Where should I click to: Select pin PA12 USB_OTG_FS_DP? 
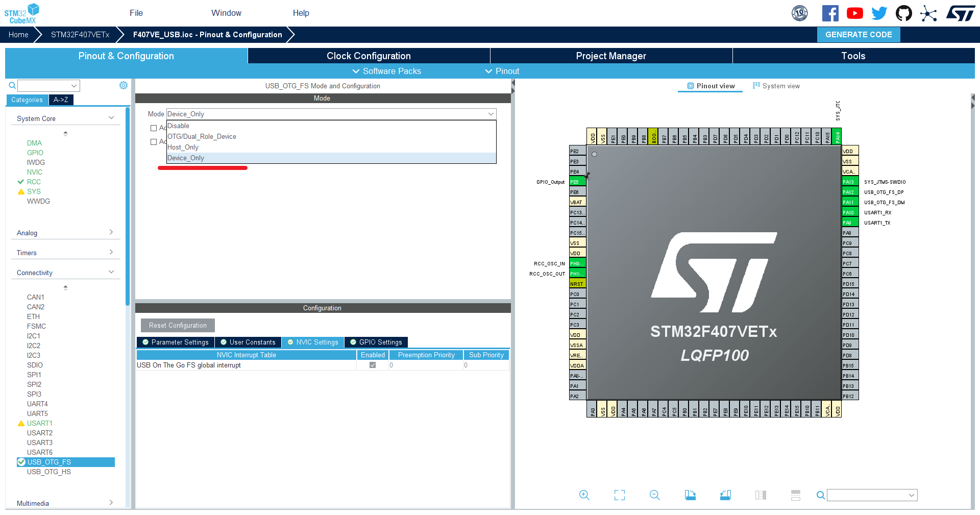coord(850,192)
